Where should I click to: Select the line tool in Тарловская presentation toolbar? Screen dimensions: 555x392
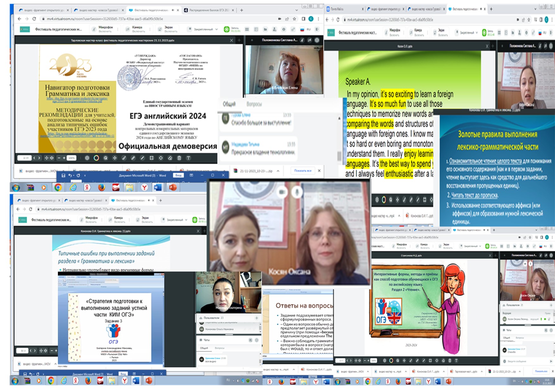click(142, 158)
